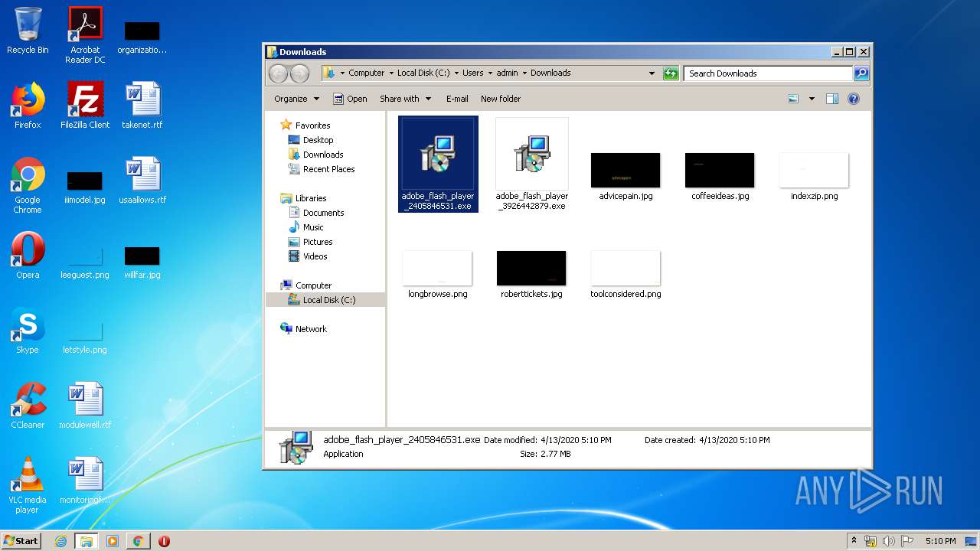Select adobe_flash_player_3926442879.exe file
The image size is (980, 551).
coord(531,165)
